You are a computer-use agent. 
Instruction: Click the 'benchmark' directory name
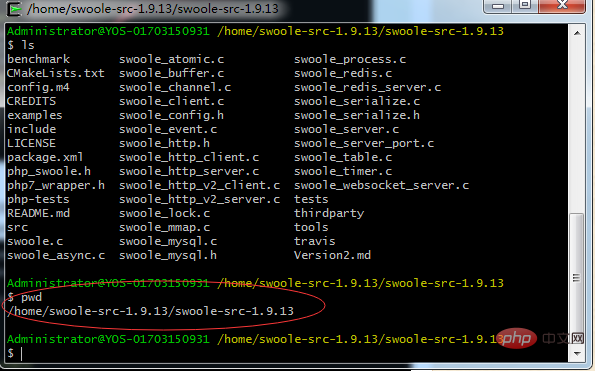pos(38,59)
